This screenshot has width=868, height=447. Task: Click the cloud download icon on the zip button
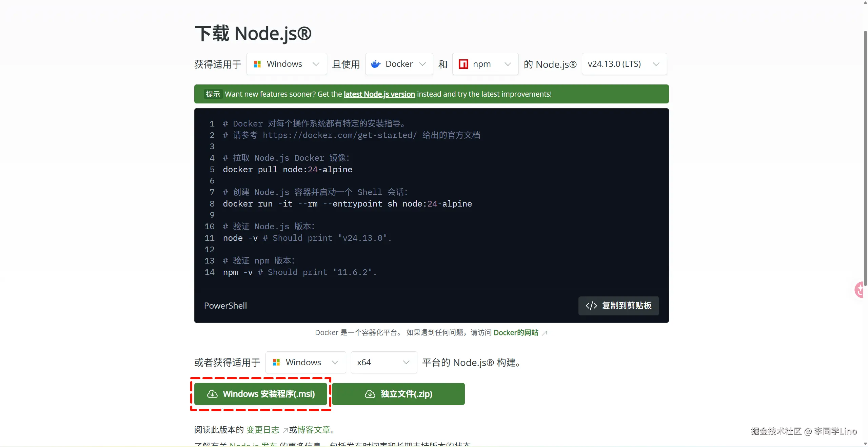point(370,394)
